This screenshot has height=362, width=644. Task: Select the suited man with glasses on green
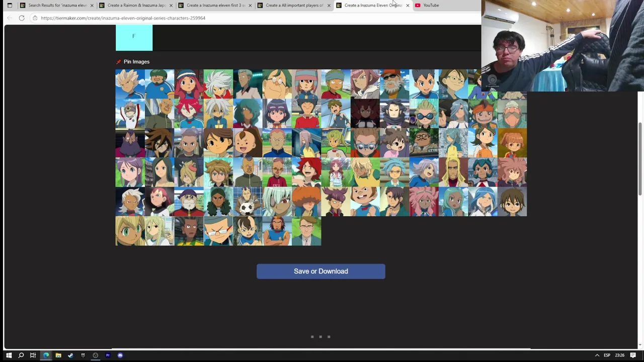point(306,231)
